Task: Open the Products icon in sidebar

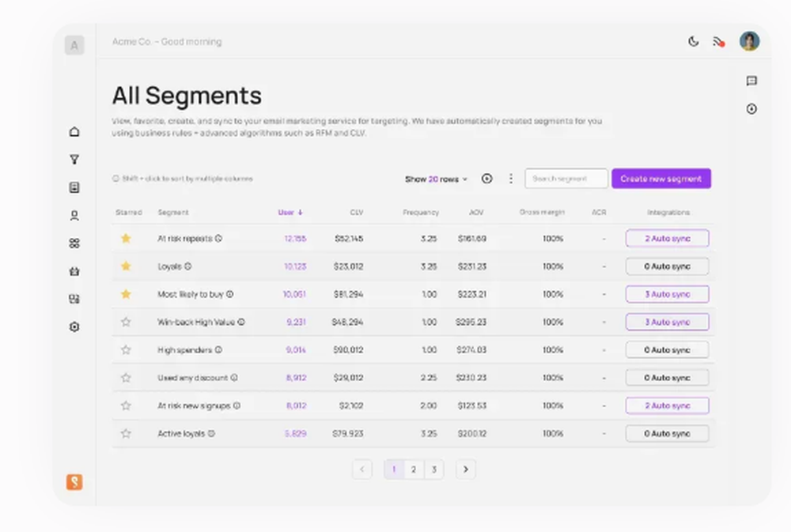Action: click(x=74, y=270)
